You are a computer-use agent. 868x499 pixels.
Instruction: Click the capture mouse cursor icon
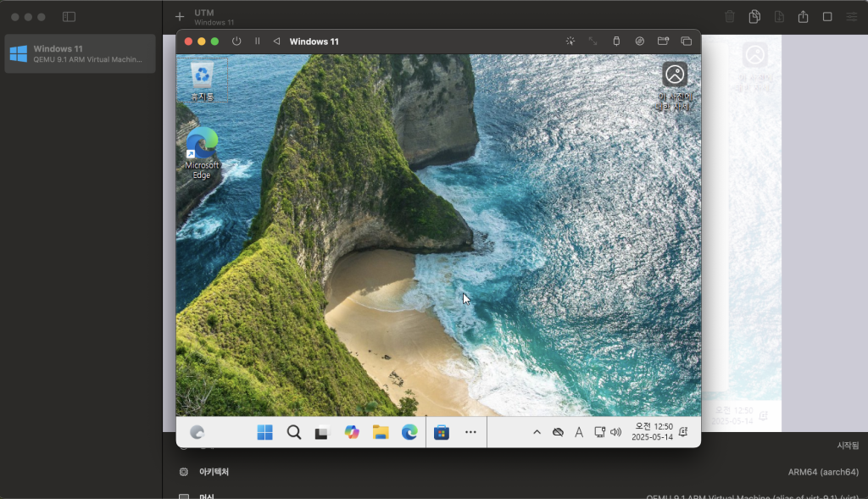570,42
